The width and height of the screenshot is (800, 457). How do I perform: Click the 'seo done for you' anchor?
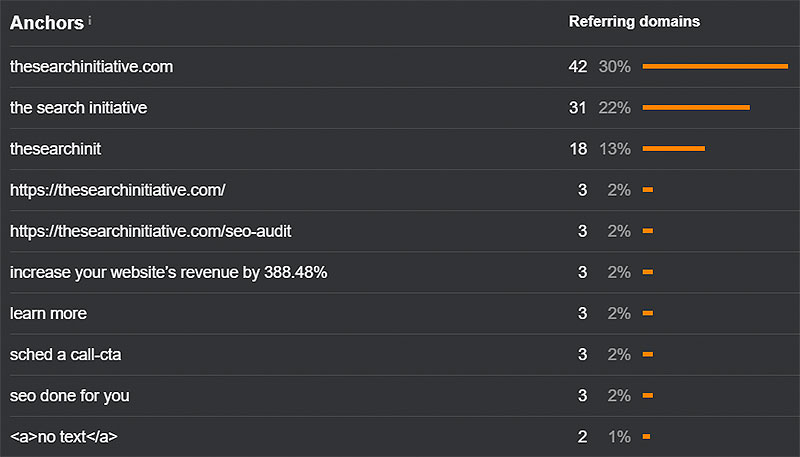[70, 395]
